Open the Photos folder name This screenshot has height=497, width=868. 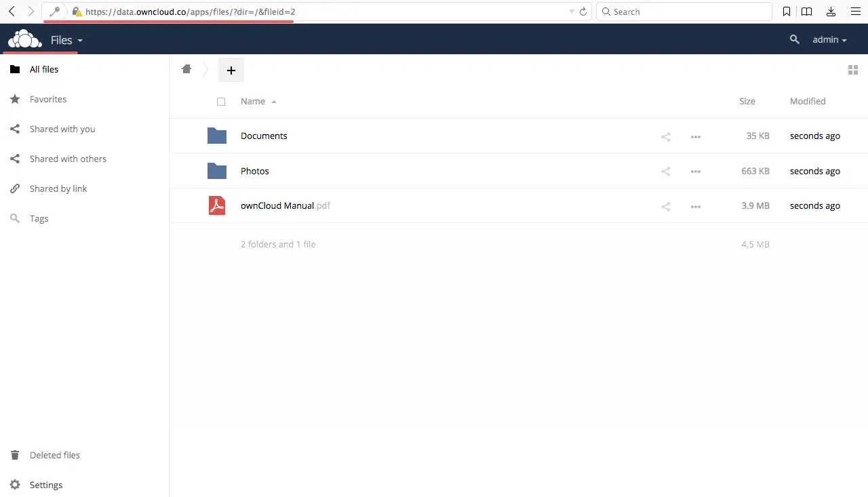(x=255, y=171)
